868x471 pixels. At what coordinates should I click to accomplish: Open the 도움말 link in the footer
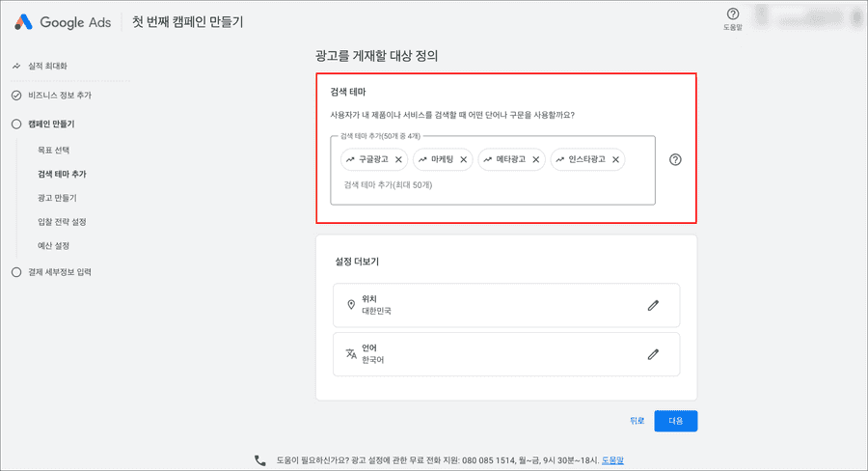point(612,460)
